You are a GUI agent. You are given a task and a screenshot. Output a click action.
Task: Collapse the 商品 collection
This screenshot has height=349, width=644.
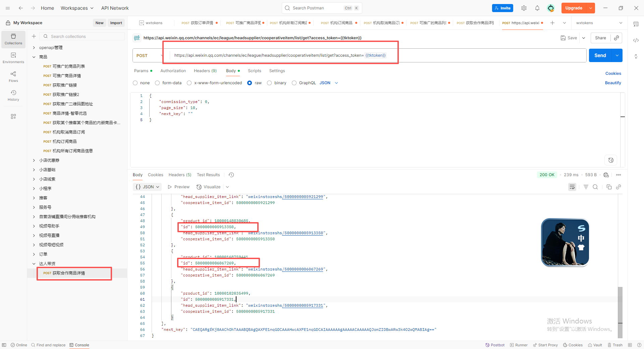pos(34,57)
